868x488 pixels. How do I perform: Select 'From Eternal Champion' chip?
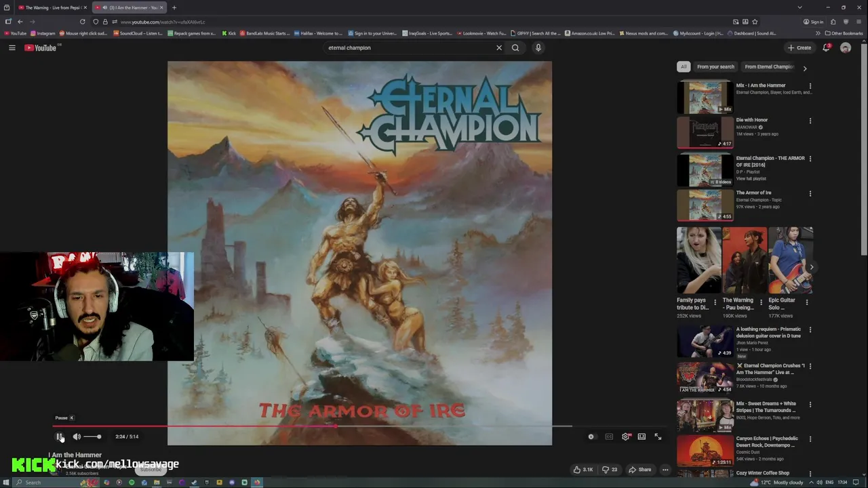(769, 66)
